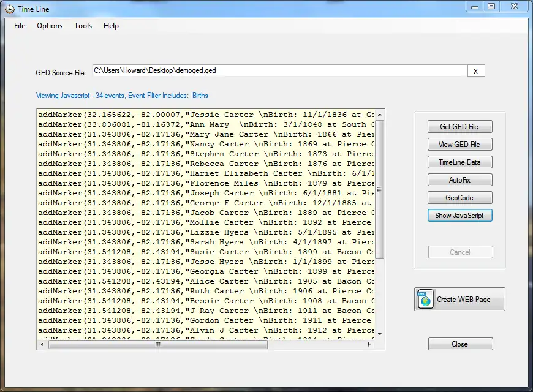Click Show JavaScript button

click(x=459, y=215)
